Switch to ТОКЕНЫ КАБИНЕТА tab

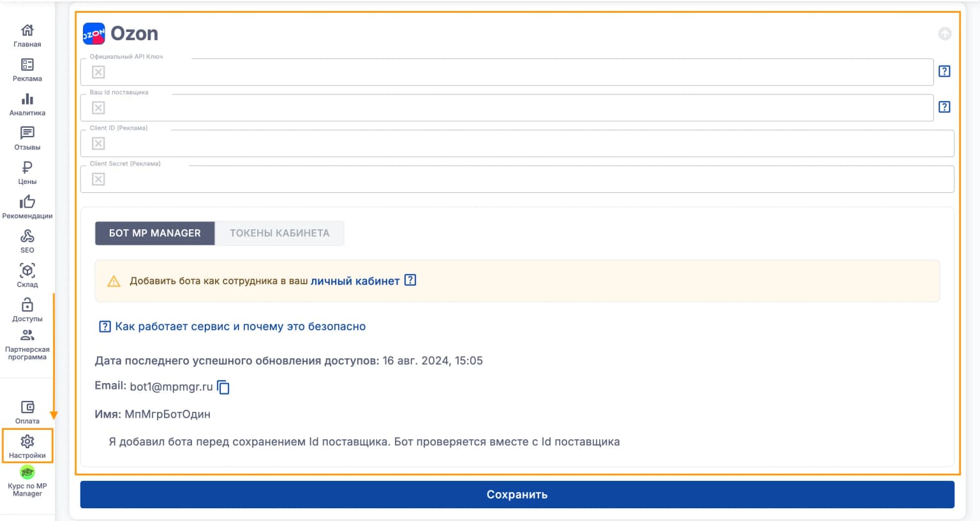279,233
